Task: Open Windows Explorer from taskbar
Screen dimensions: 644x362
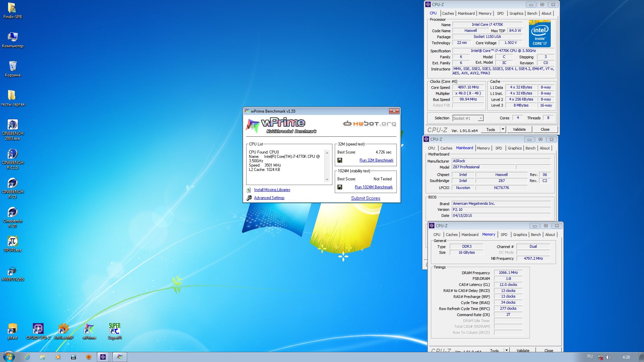Action: [x=43, y=357]
